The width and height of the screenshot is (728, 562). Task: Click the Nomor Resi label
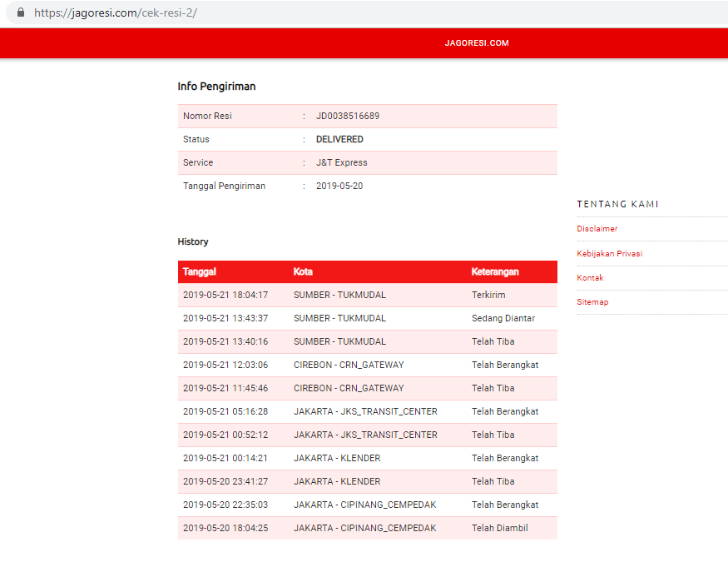[x=207, y=116]
